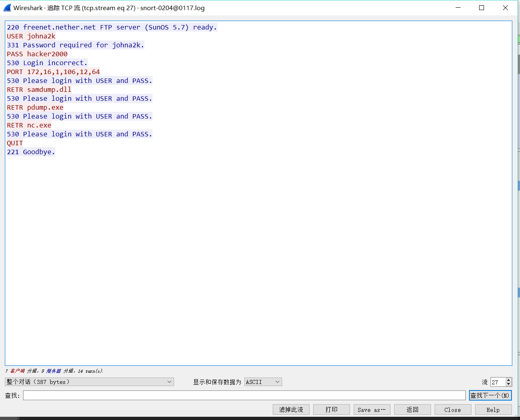
Task: Click the 返回 back button
Action: [x=412, y=409]
